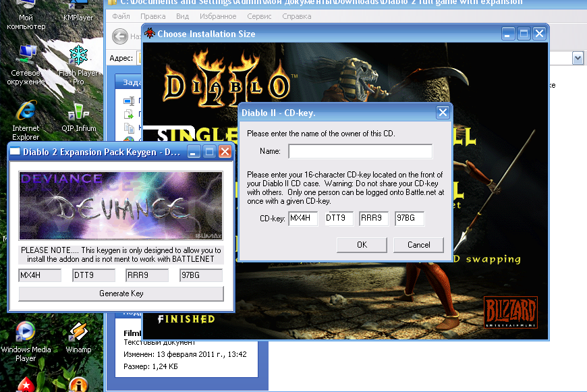Click the RRR9 field in the CD-key dialog
The height and width of the screenshot is (392, 587).
pos(374,219)
